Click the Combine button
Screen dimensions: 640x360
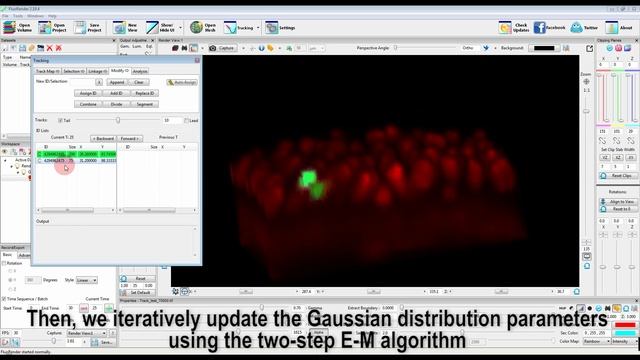[x=88, y=104]
